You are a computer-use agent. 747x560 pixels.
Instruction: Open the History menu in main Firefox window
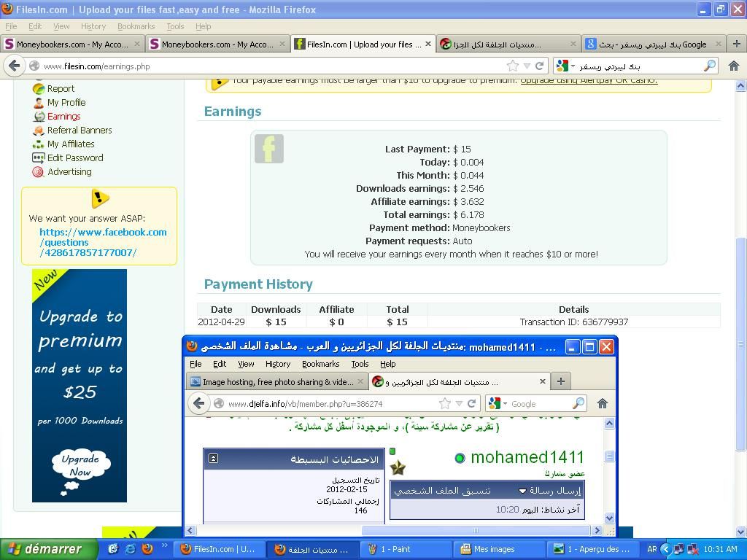93,26
